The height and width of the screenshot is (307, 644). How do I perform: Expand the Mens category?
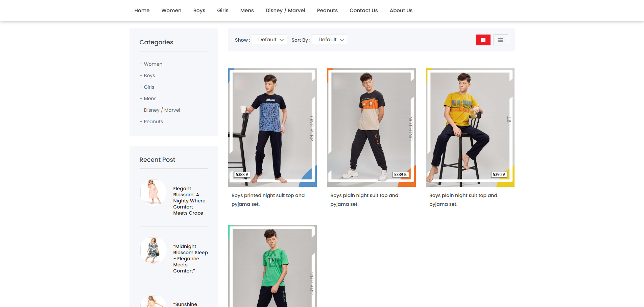pos(148,98)
